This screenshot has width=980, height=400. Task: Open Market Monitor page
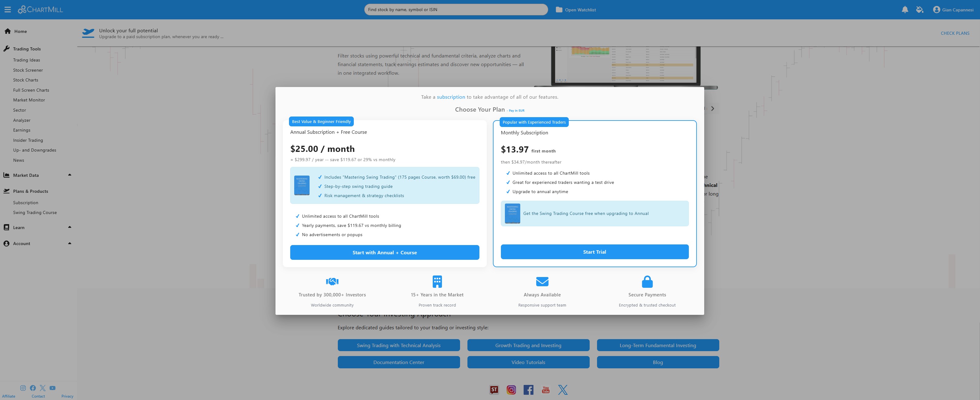[29, 100]
